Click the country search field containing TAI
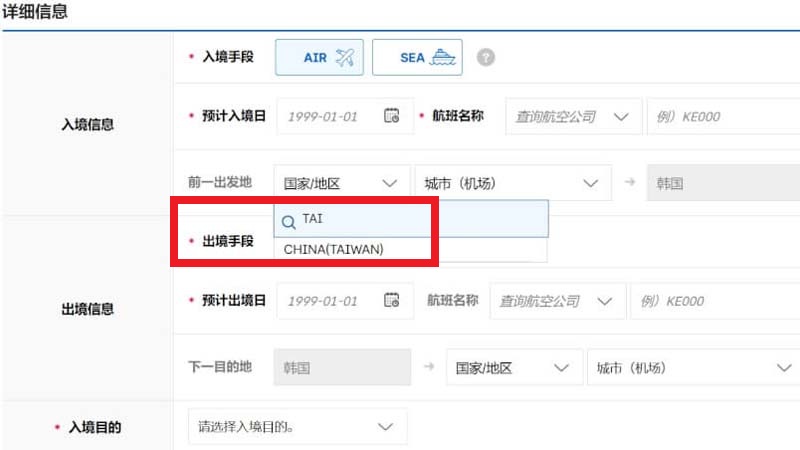The width and height of the screenshot is (800, 450). (x=420, y=219)
